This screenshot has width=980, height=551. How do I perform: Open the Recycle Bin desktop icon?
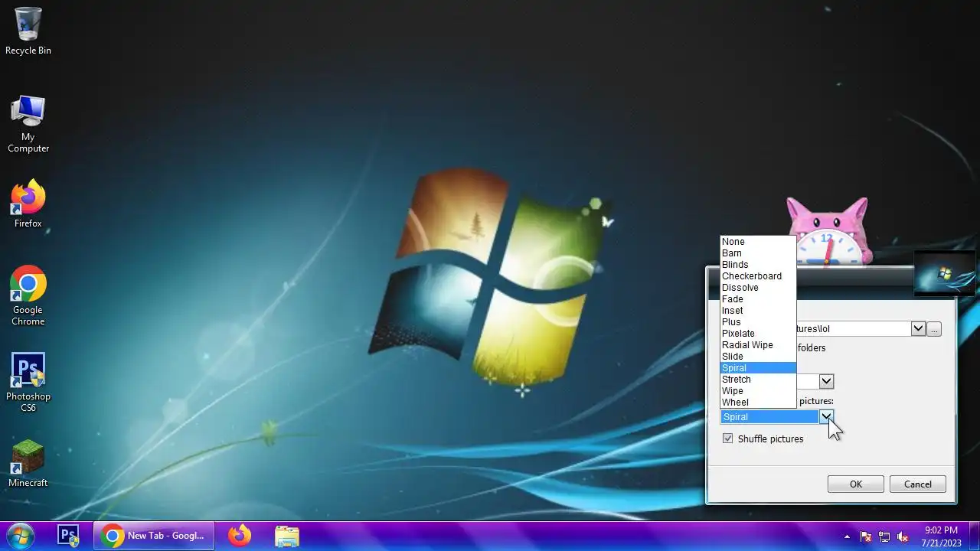click(x=28, y=31)
